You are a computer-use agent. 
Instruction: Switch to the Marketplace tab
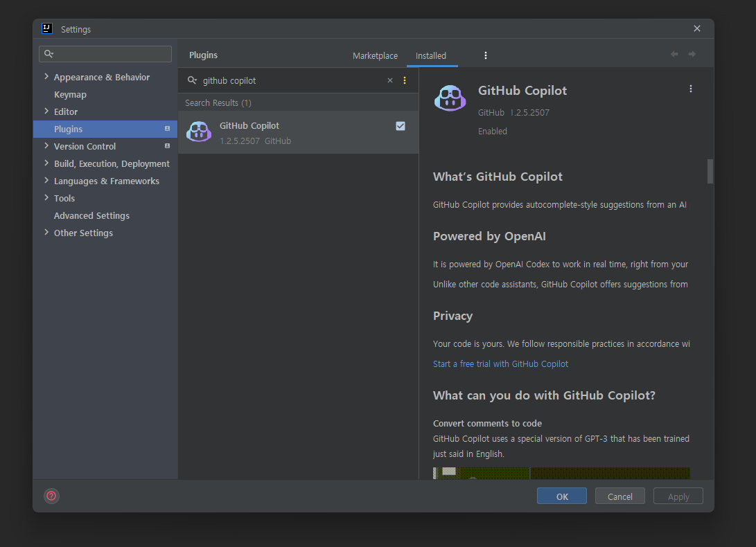[x=375, y=56]
